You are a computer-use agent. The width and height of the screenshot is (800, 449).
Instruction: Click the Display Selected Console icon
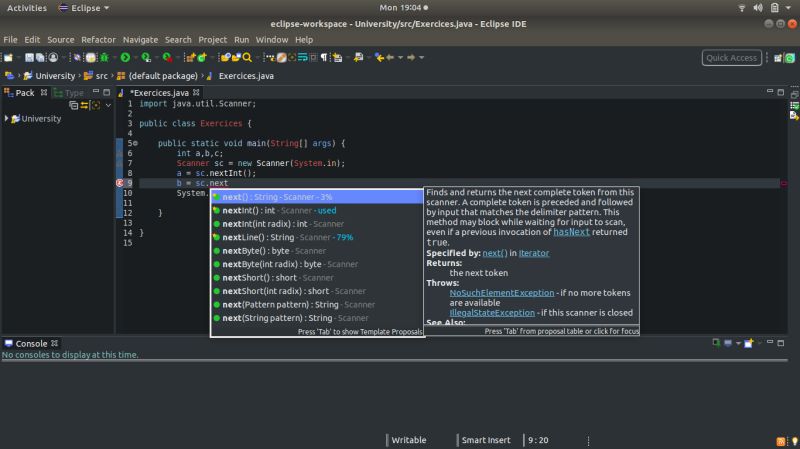point(728,343)
